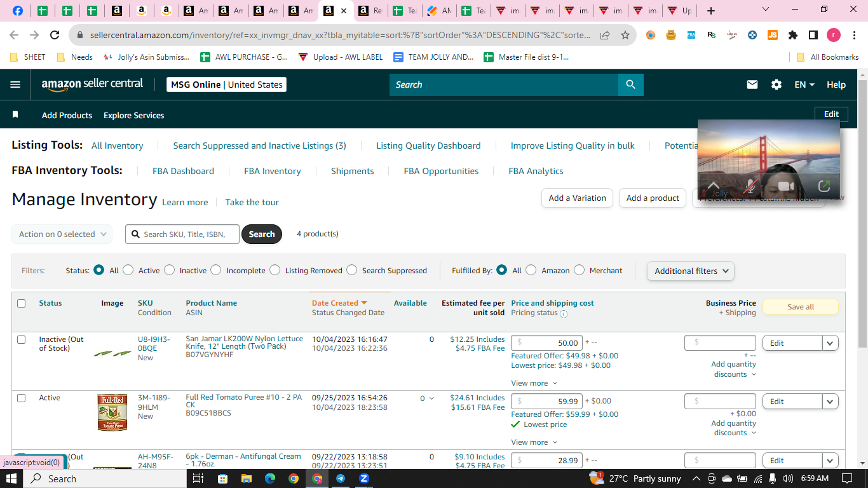Open the Chrome Extensions puzzle icon
Image resolution: width=868 pixels, height=488 pixels.
792,35
